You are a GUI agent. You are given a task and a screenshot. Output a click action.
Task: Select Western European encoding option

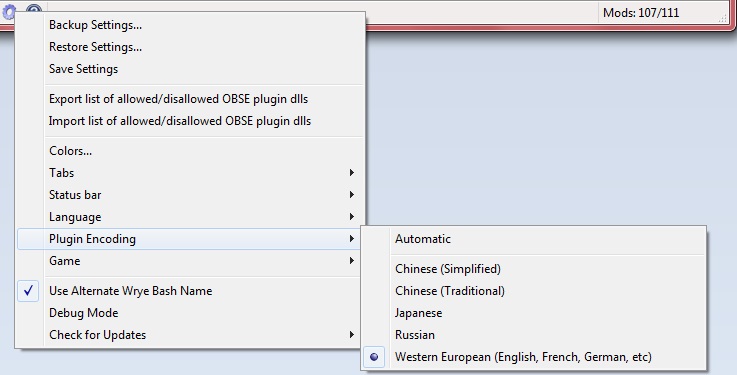click(x=533, y=357)
